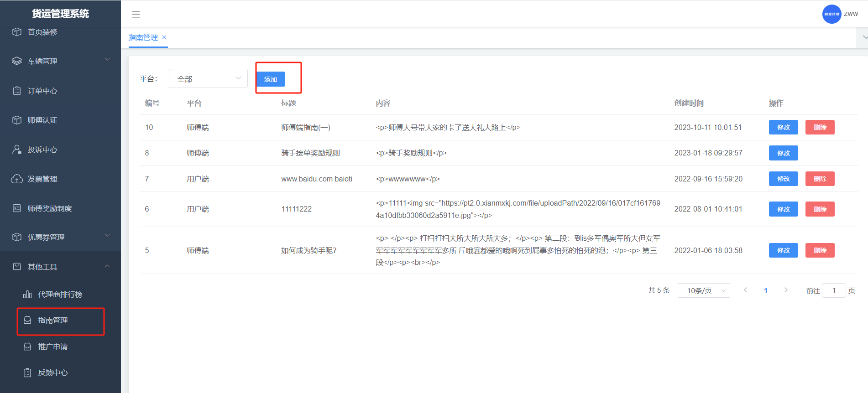Expand the 优惠券管理 submenu
The image size is (868, 393).
[60, 237]
